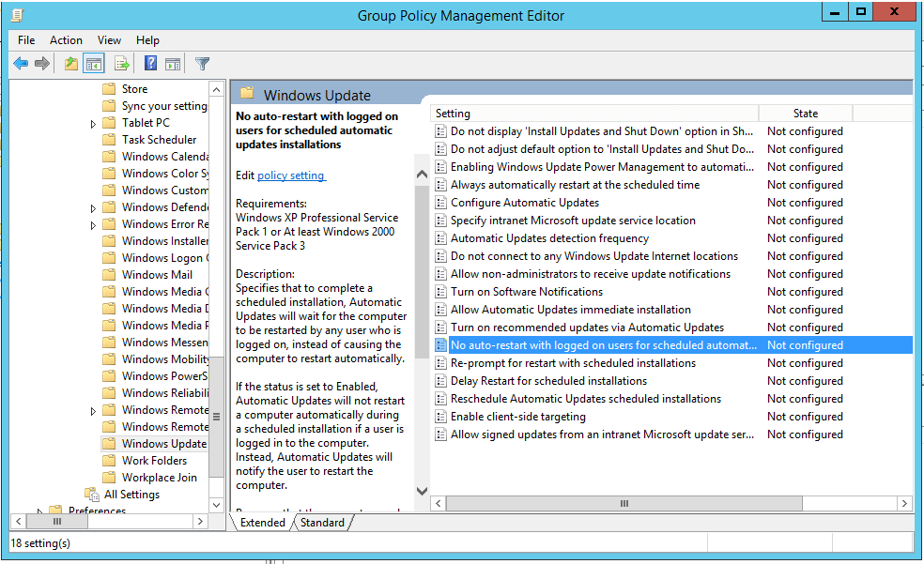Select the Sync your settings tree item
The width and height of the screenshot is (924, 564).
point(164,106)
